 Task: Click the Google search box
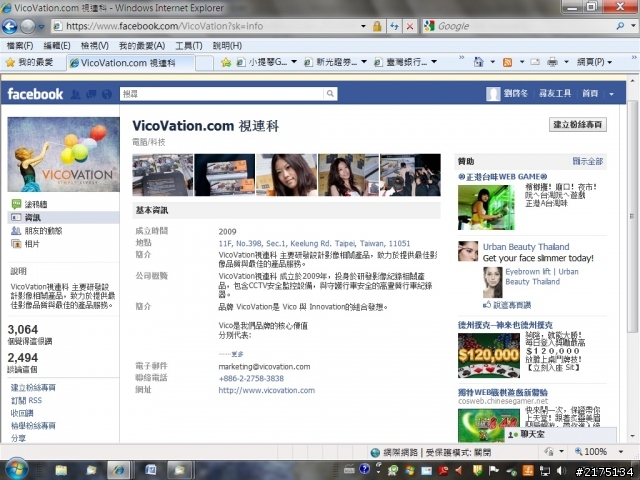pos(524,27)
